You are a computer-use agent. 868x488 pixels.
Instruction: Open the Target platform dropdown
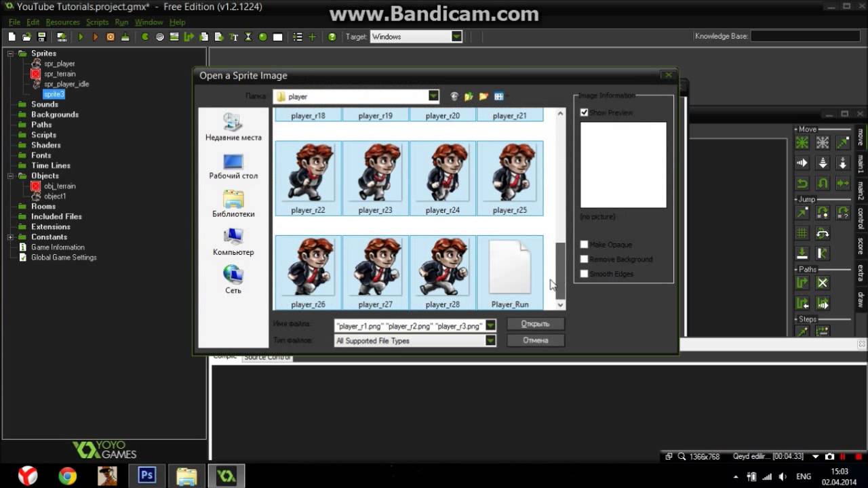click(x=456, y=37)
